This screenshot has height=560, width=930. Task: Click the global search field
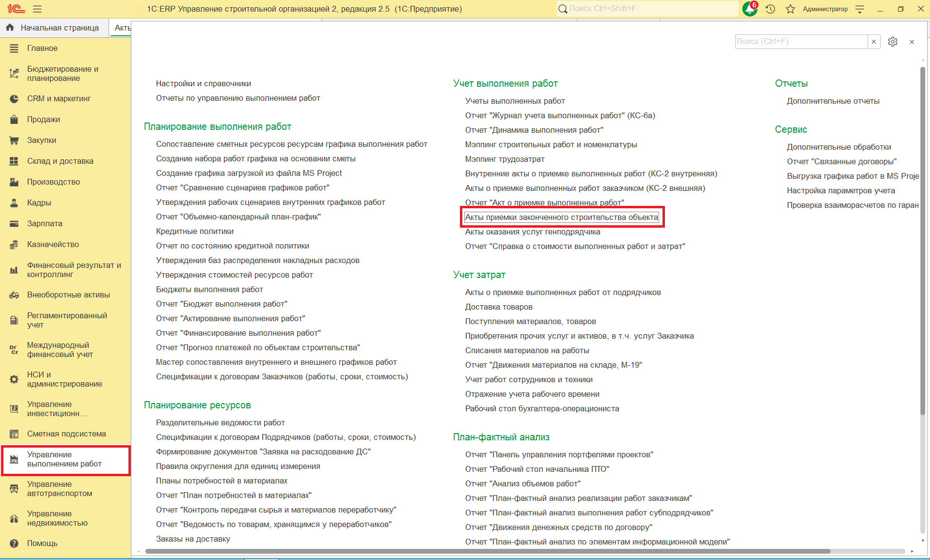point(649,9)
